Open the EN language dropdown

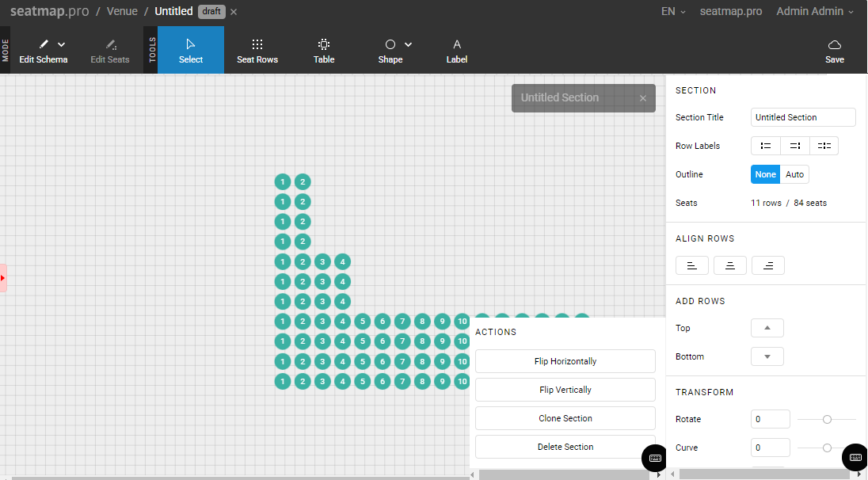(x=672, y=12)
